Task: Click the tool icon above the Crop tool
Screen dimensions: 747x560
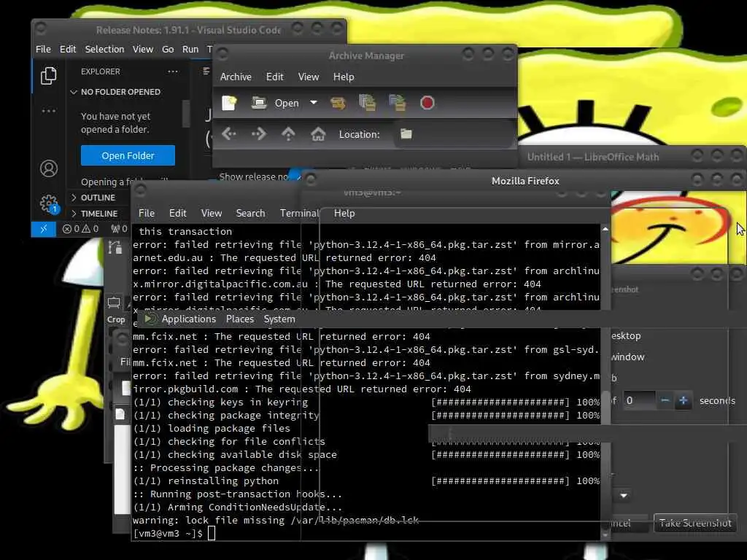Action: (x=115, y=247)
